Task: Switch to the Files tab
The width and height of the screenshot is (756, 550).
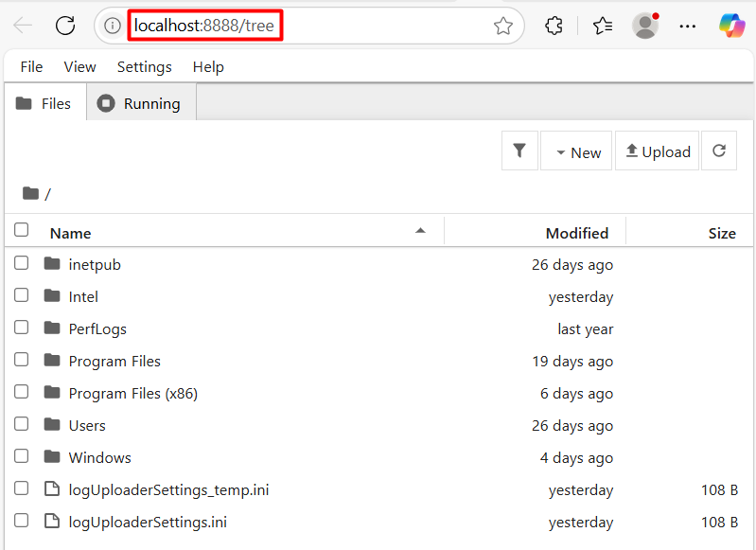Action: [x=45, y=103]
